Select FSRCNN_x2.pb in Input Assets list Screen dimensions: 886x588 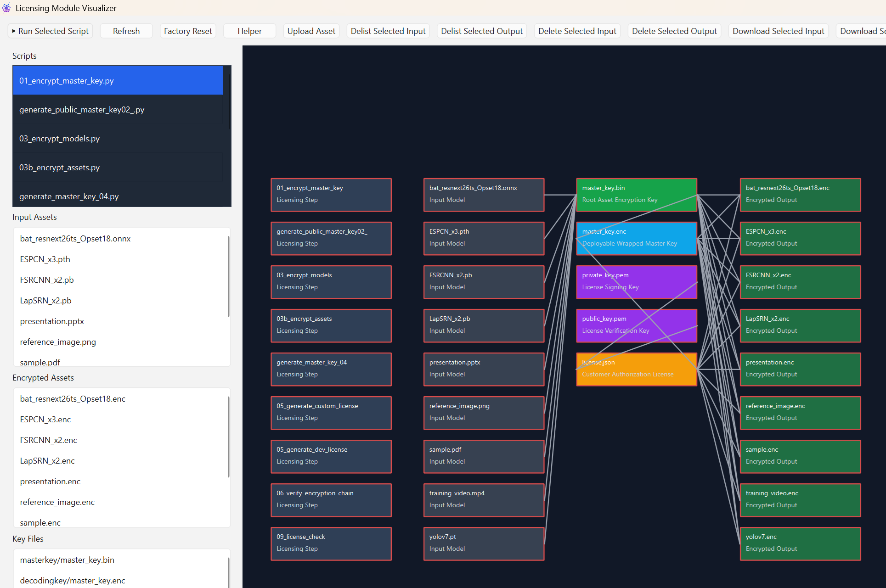120,280
